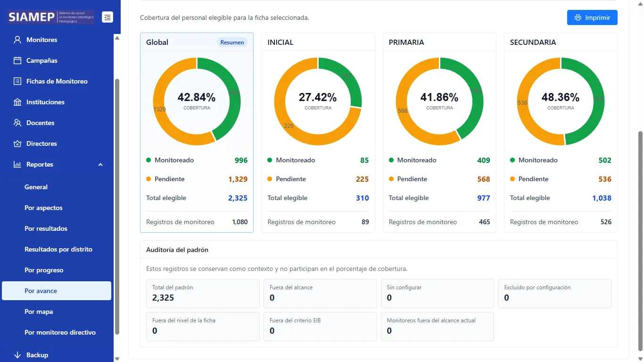Click the Resumen badge on Global card
The width and height of the screenshot is (644, 362).
point(232,42)
